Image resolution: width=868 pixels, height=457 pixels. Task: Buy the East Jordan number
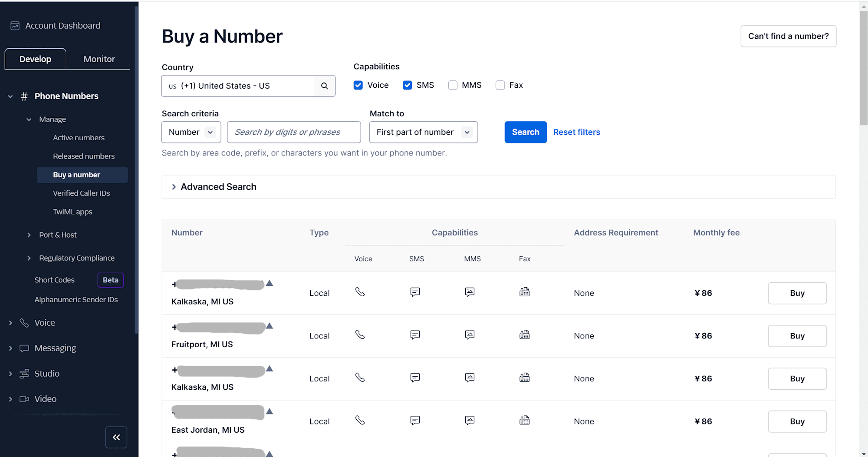click(x=797, y=421)
